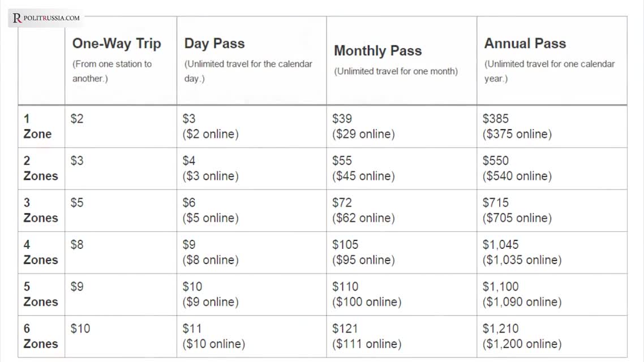Click the $2 one-way trip price
This screenshot has width=644, height=362.
point(77,119)
